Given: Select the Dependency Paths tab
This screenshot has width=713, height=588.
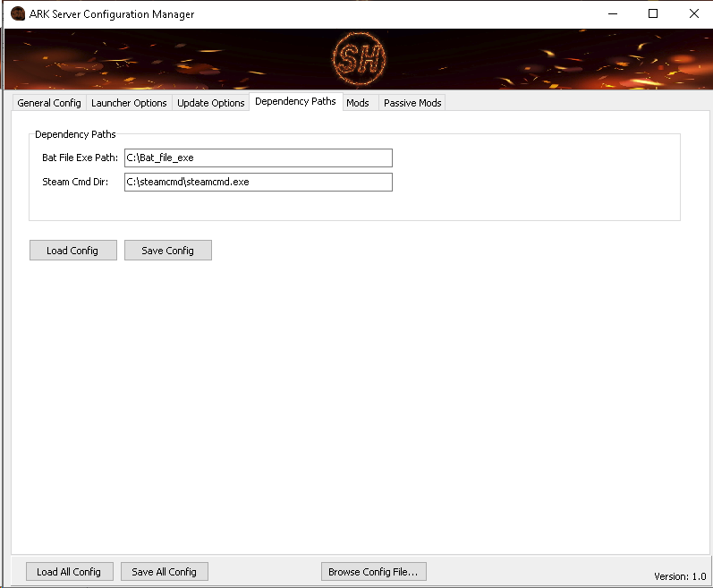Looking at the screenshot, I should (x=295, y=102).
